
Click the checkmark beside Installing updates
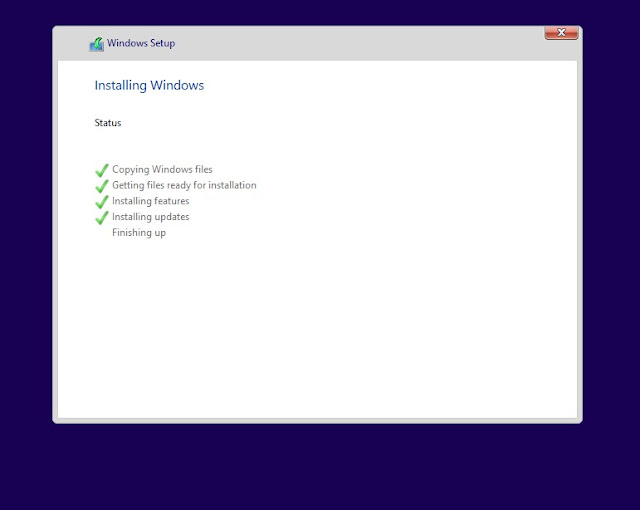point(102,217)
